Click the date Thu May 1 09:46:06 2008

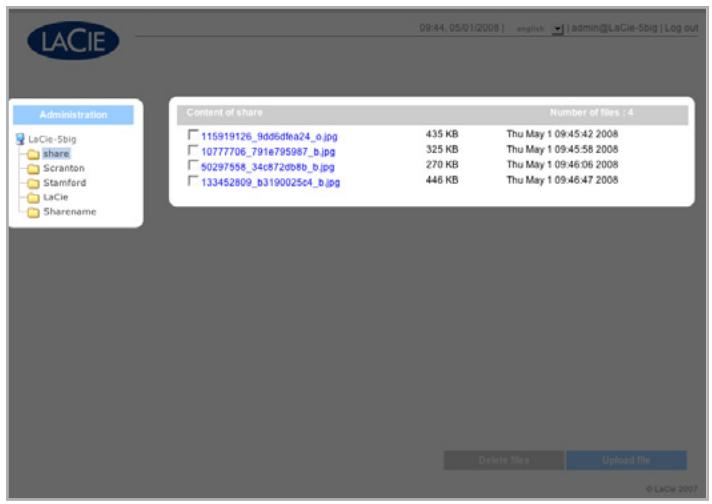tap(562, 164)
